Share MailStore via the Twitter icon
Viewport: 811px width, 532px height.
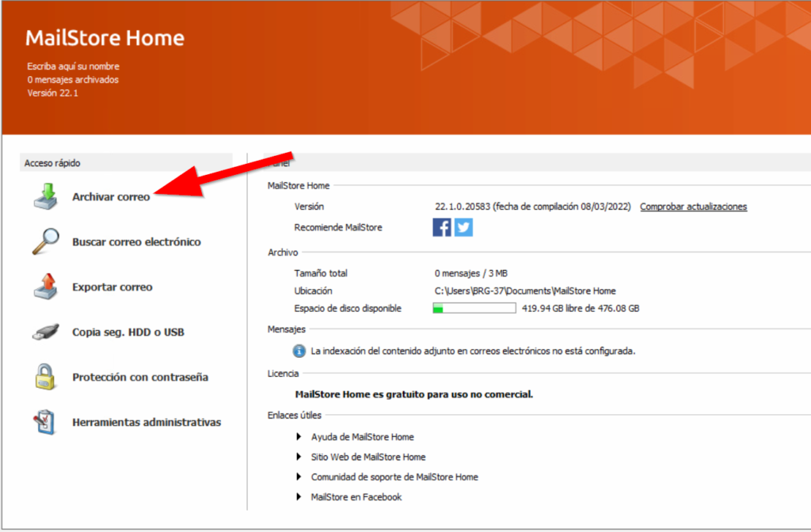(463, 227)
